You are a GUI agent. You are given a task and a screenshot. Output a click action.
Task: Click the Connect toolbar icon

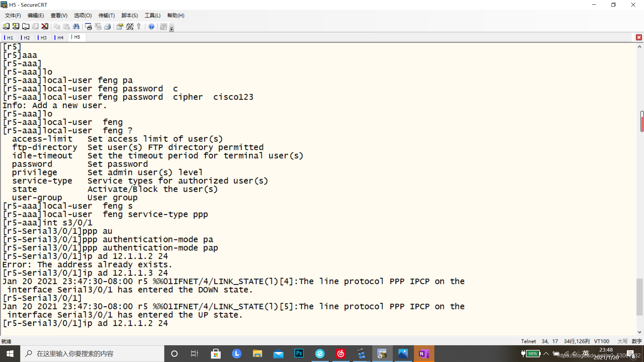[x=6, y=26]
